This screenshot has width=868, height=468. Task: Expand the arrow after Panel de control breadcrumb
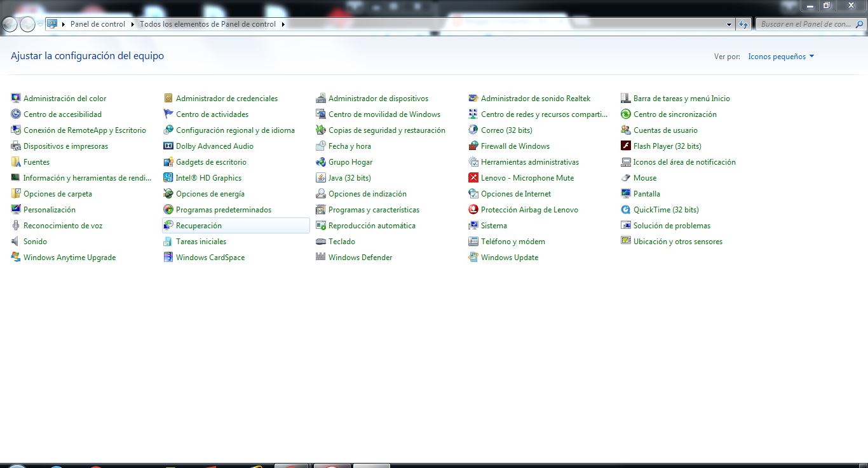[x=133, y=24]
